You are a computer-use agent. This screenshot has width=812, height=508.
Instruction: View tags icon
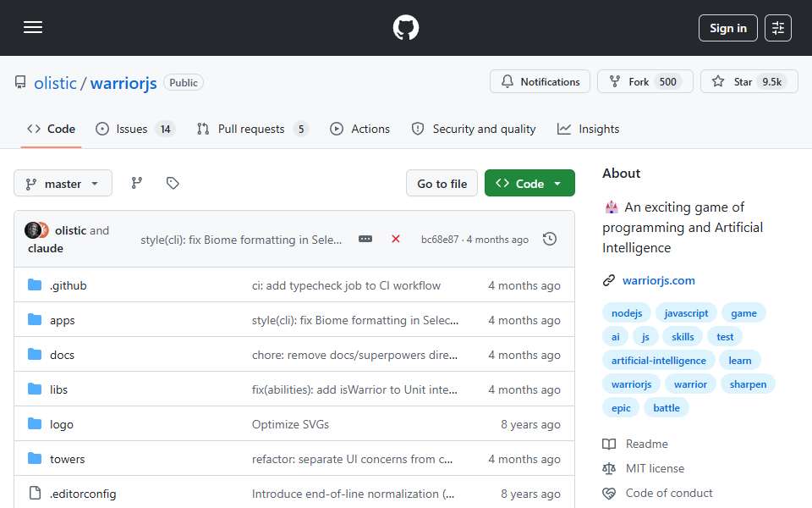click(x=173, y=183)
